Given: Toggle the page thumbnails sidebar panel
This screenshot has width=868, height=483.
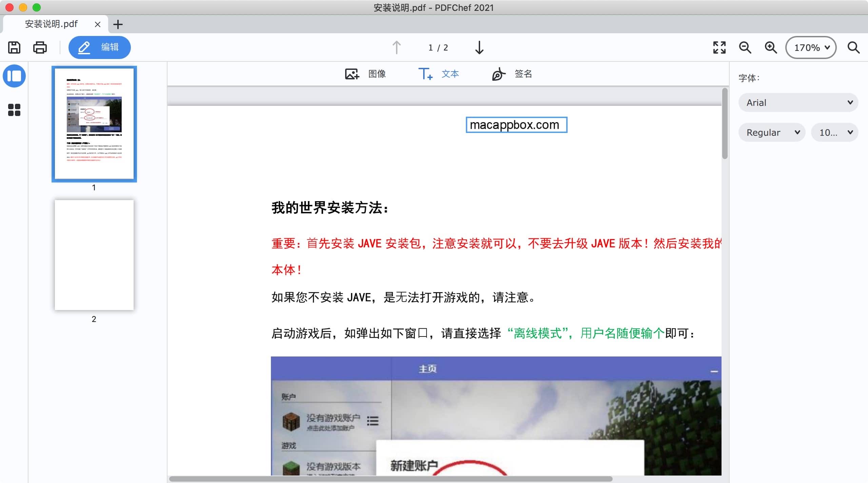Looking at the screenshot, I should (x=14, y=76).
